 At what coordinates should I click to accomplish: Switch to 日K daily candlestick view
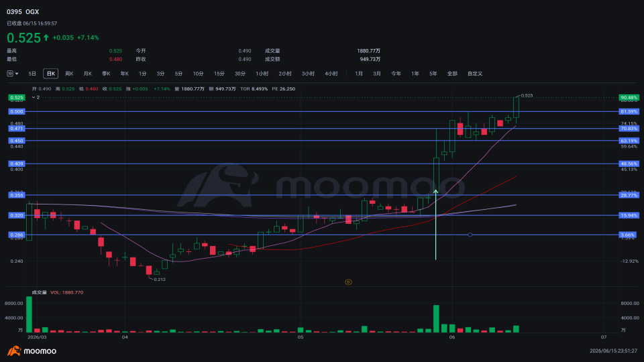click(x=50, y=74)
